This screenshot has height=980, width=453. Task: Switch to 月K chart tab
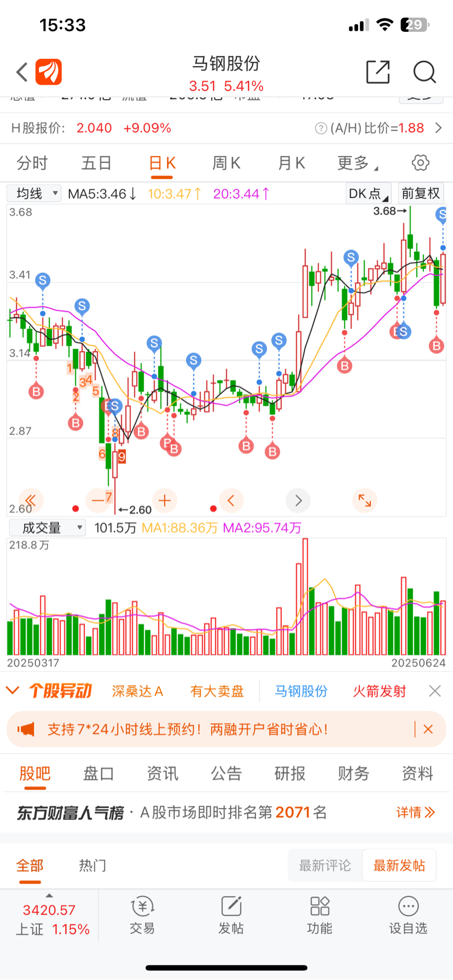[291, 163]
